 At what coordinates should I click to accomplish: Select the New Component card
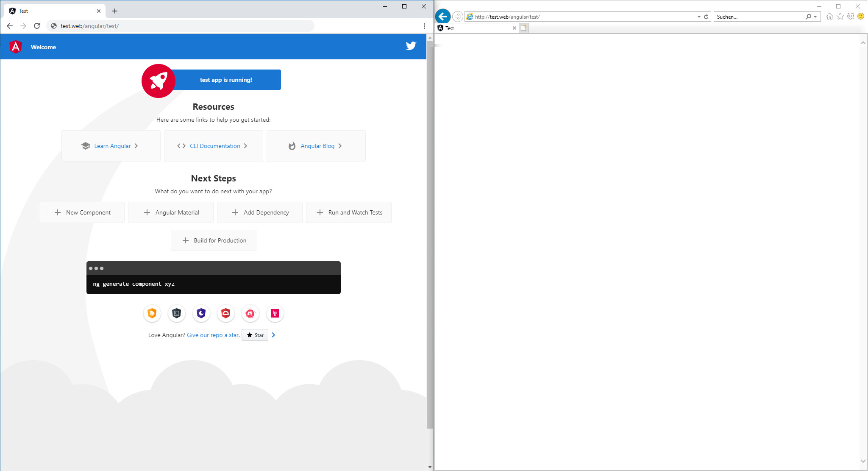point(82,212)
